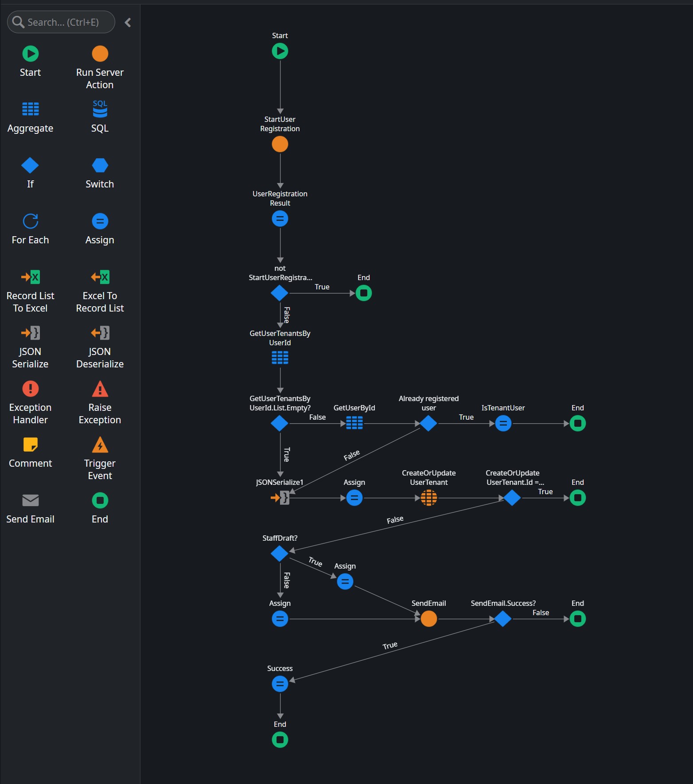Select the Success assign node

coord(280,684)
